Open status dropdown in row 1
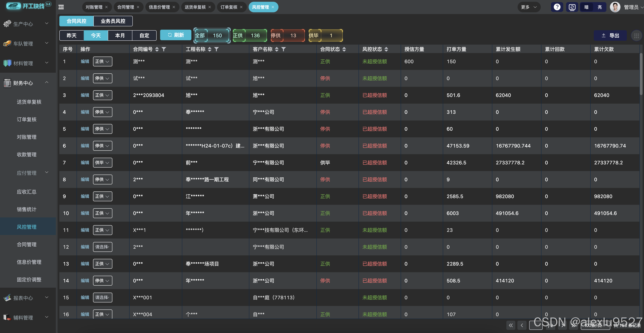644x333 pixels. (x=103, y=61)
